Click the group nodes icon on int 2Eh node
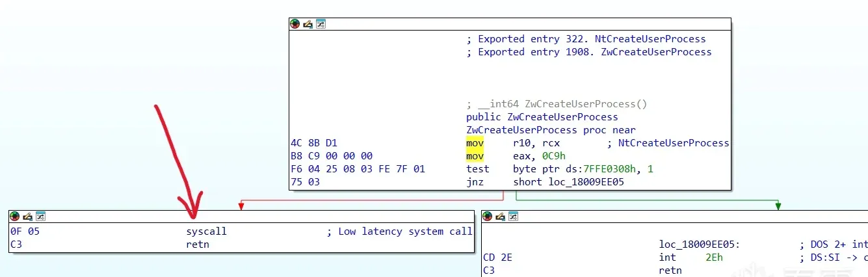 click(x=513, y=216)
